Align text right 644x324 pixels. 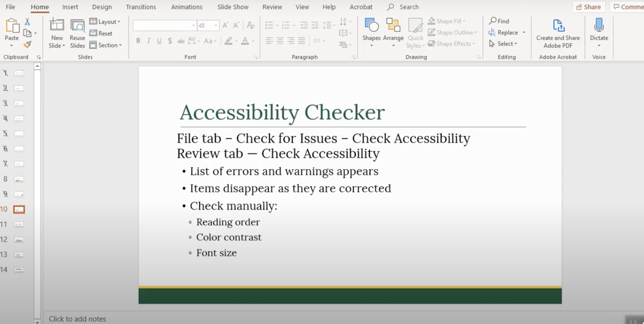[291, 41]
